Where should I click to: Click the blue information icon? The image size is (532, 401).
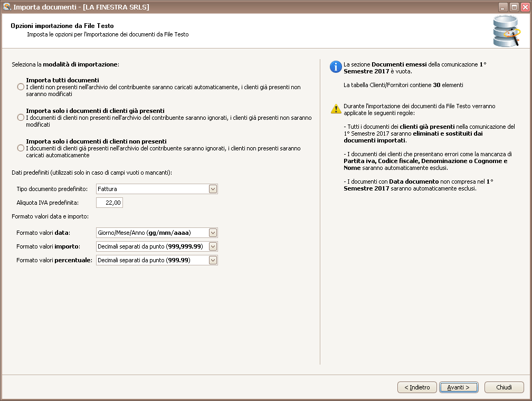click(x=336, y=67)
